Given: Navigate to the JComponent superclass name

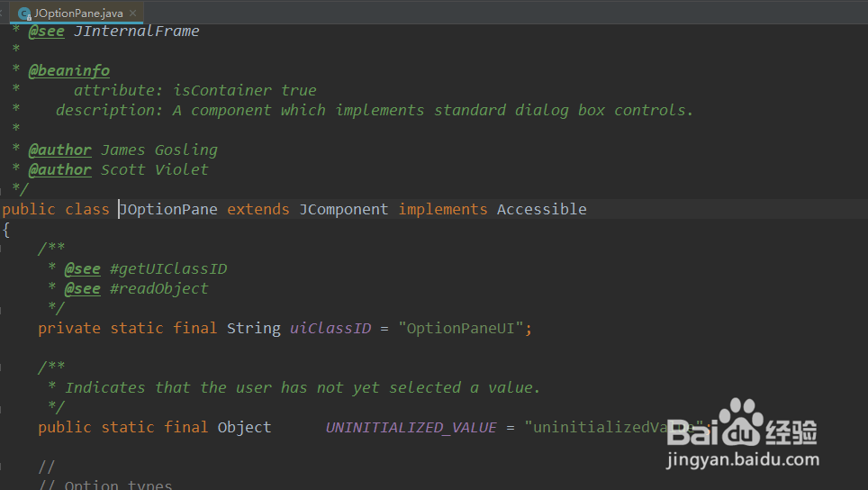Looking at the screenshot, I should click(x=343, y=209).
